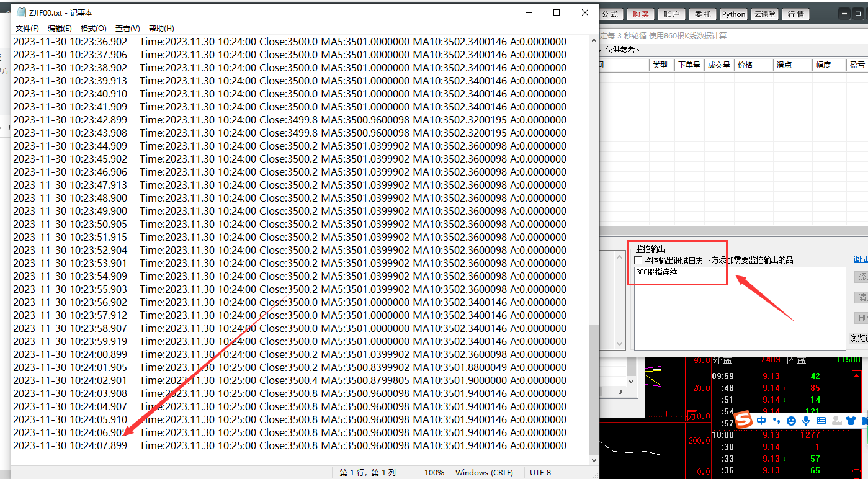Click the Notepad vertical scrollbar thumb
The image size is (868, 479).
pos(594,389)
